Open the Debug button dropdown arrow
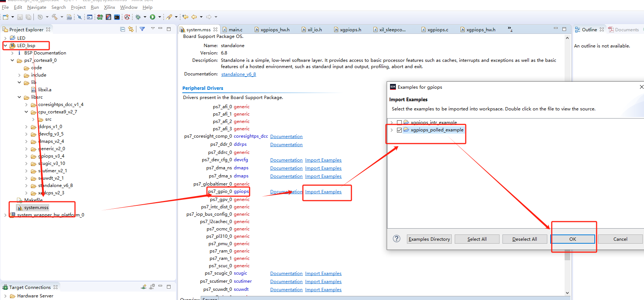The image size is (644, 300). pyautogui.click(x=145, y=17)
